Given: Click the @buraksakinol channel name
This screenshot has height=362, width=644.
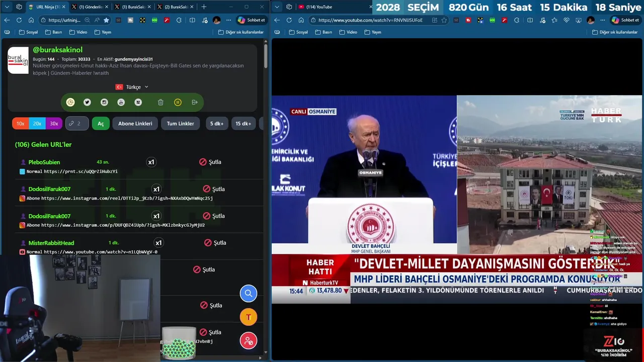Looking at the screenshot, I should [57, 50].
